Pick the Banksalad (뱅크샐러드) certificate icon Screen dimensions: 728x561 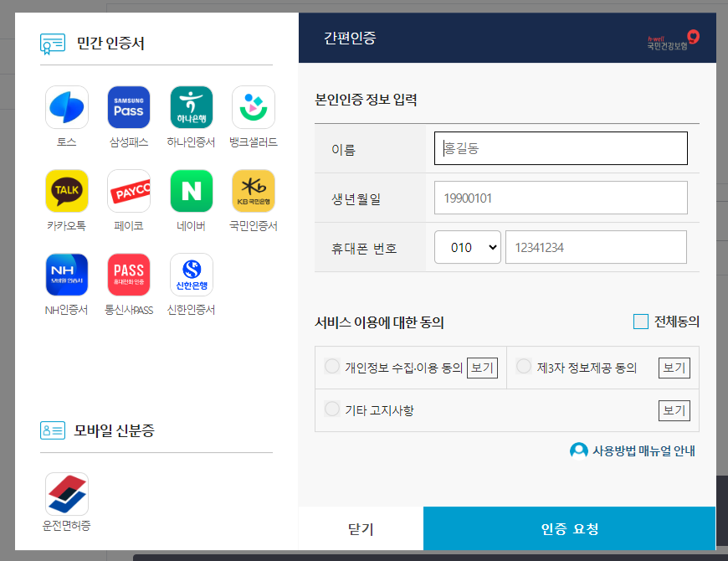click(254, 107)
